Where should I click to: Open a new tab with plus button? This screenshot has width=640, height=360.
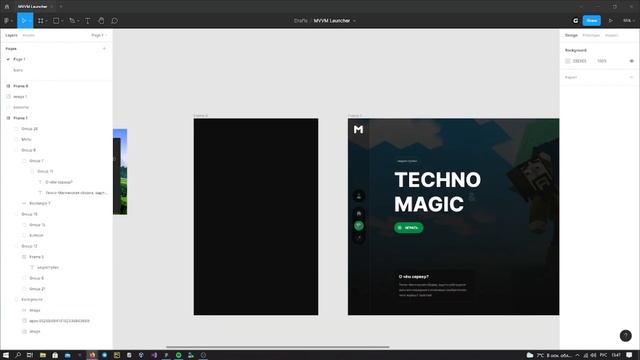61,7
